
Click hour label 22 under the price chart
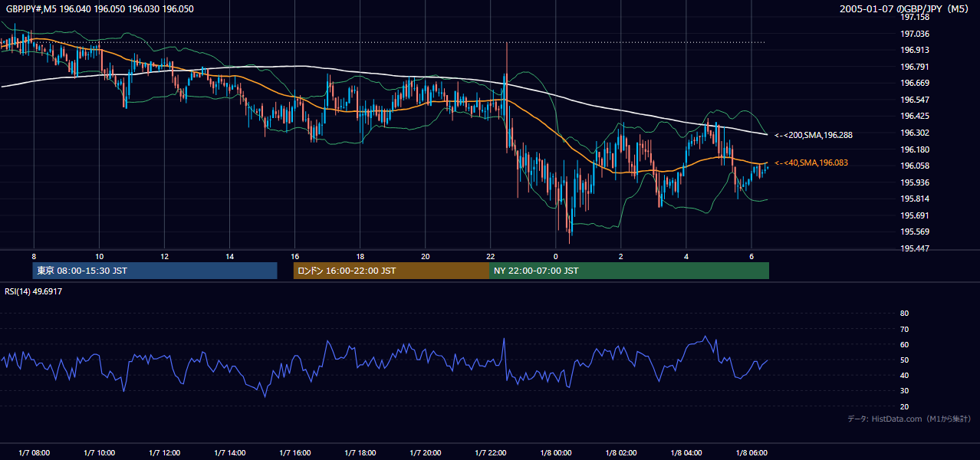pyautogui.click(x=491, y=256)
